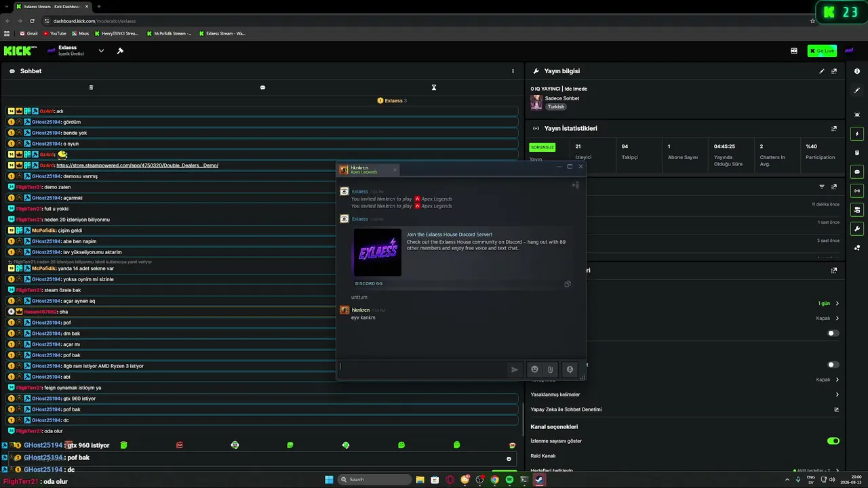Image resolution: width=868 pixels, height=488 pixels.
Task: Open Hedefleri belirleyin row chevron
Action: [837, 470]
